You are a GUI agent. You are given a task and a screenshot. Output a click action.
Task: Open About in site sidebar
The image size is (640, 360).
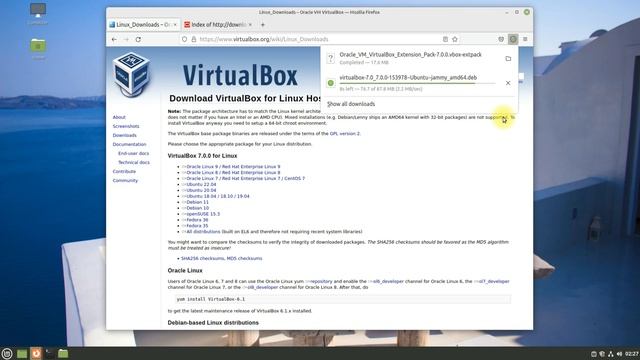[119, 117]
